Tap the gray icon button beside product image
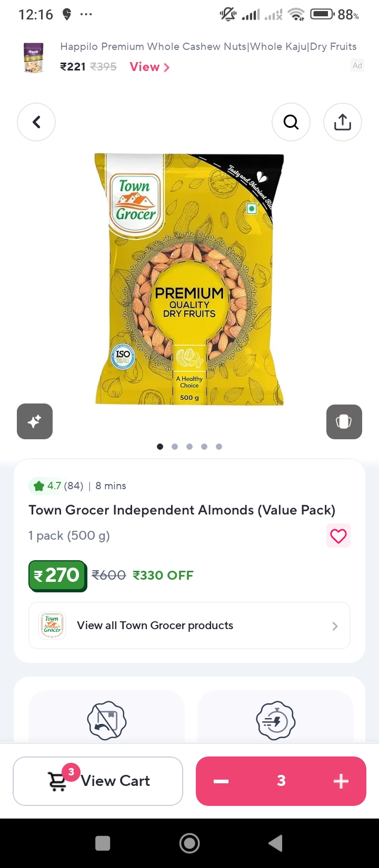This screenshot has width=379, height=868. (344, 422)
